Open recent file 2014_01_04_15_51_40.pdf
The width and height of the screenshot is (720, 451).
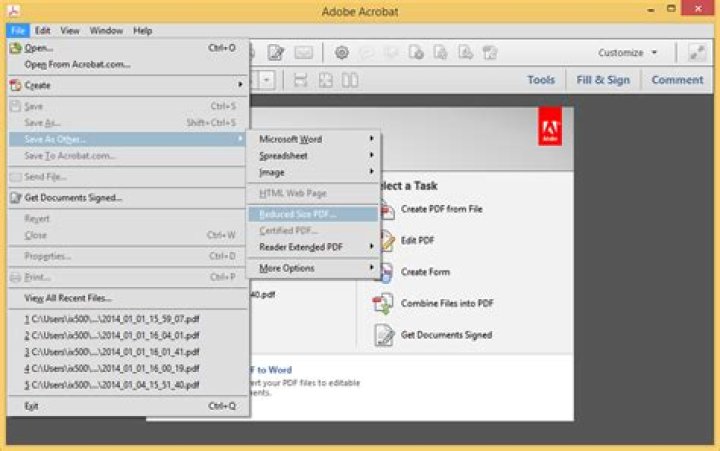(128, 385)
